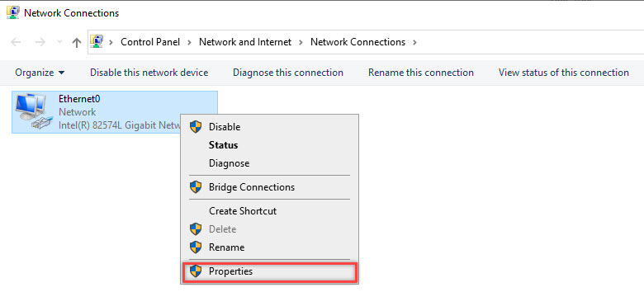Viewport: 644px width, 306px height.
Task: Expand chevron after Control Panel breadcrumb
Action: (x=189, y=42)
